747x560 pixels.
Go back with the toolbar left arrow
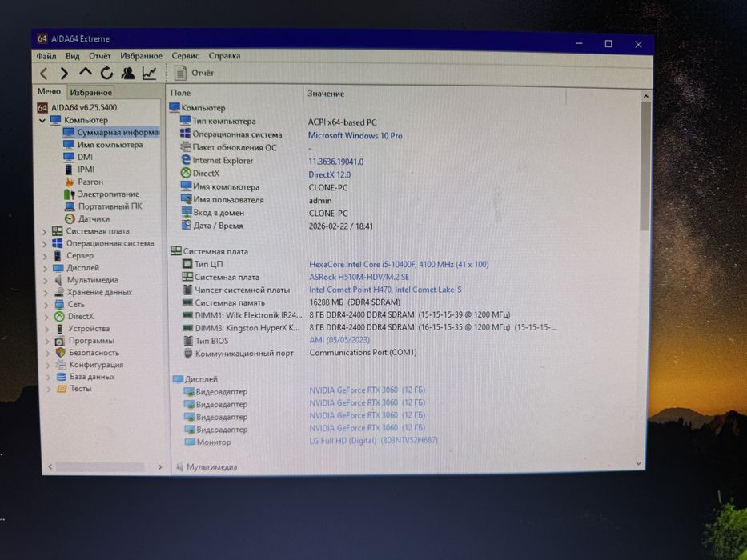point(44,74)
